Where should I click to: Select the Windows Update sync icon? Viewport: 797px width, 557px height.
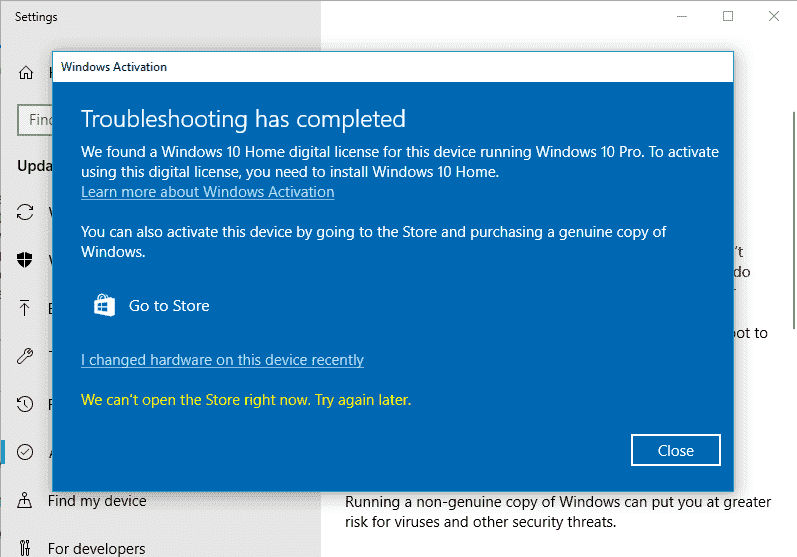(25, 212)
